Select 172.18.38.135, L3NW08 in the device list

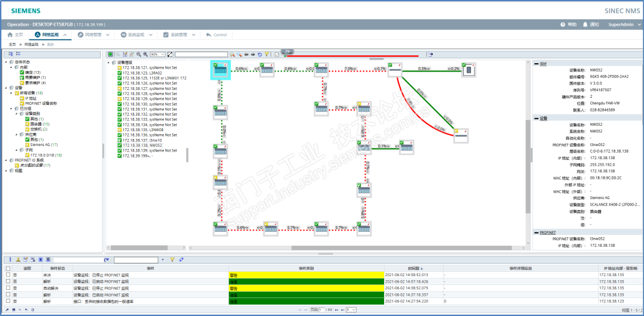click(143, 129)
